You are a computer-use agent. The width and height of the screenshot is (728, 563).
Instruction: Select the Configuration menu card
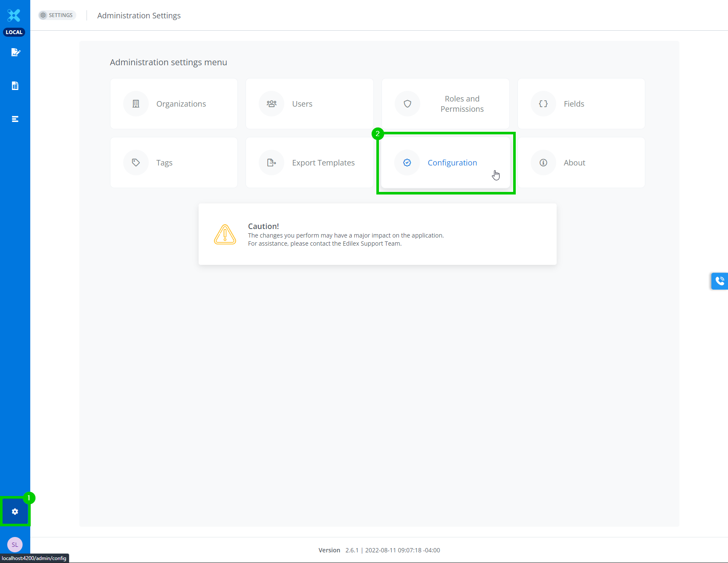445,163
